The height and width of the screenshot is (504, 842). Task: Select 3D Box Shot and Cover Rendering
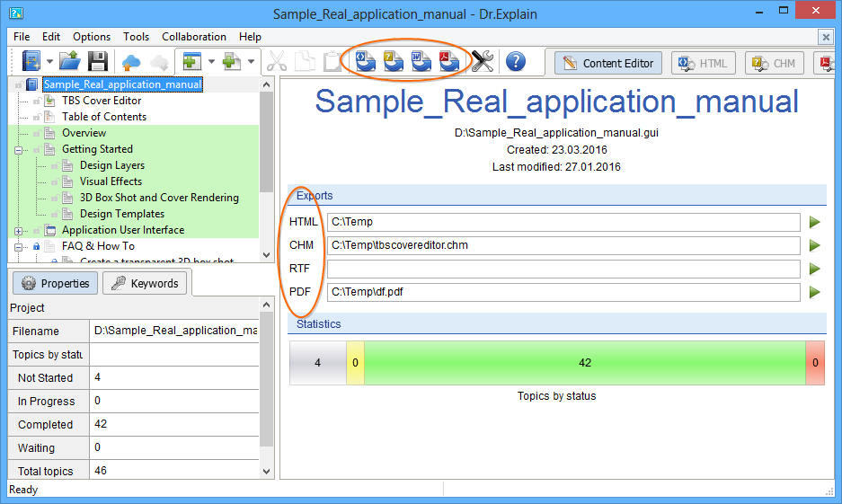pos(159,198)
